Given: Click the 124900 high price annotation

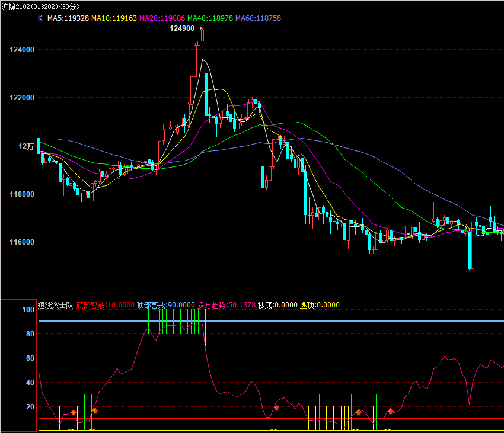Looking at the screenshot, I should pos(182,28).
